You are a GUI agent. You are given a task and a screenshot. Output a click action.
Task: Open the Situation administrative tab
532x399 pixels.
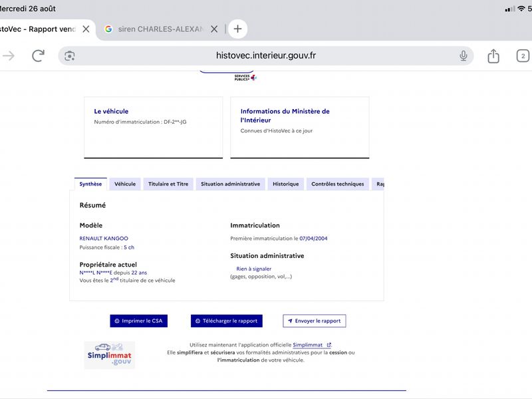coord(230,184)
